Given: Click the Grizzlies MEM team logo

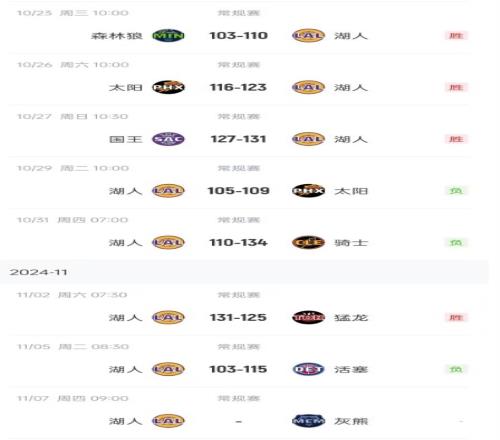Looking at the screenshot, I should pos(308,421).
